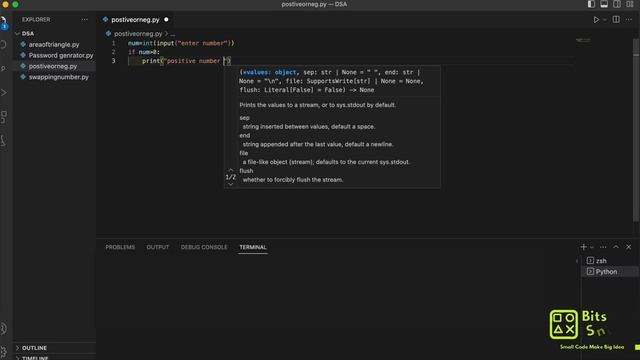Click line number 1 in the gutter
This screenshot has width=640, height=360.
coord(113,43)
